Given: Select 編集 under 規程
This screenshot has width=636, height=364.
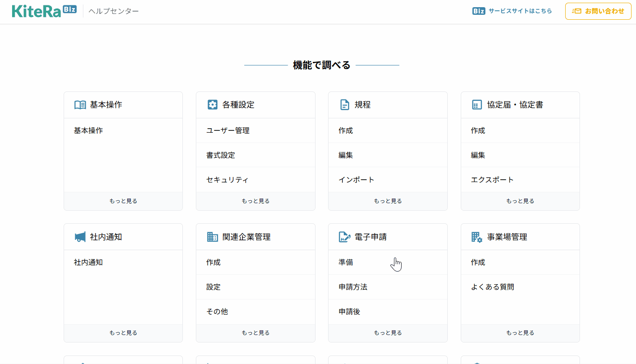Looking at the screenshot, I should (388, 155).
